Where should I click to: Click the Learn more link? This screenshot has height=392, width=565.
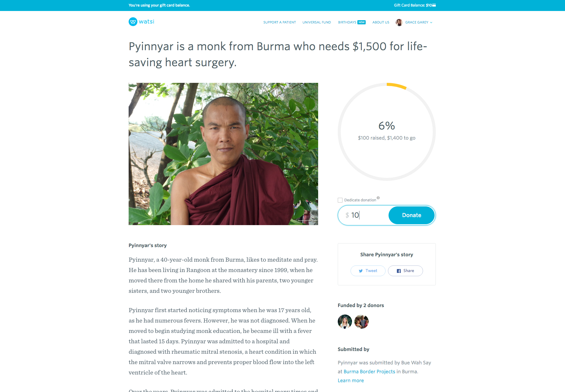tap(351, 381)
